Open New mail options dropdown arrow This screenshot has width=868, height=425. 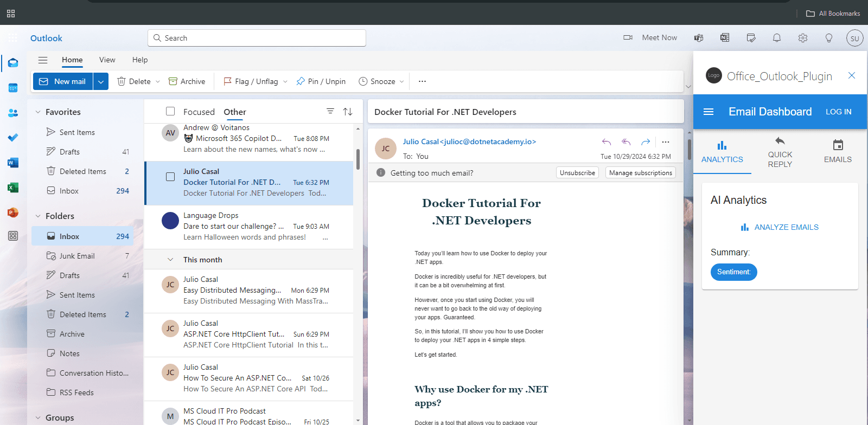click(101, 81)
